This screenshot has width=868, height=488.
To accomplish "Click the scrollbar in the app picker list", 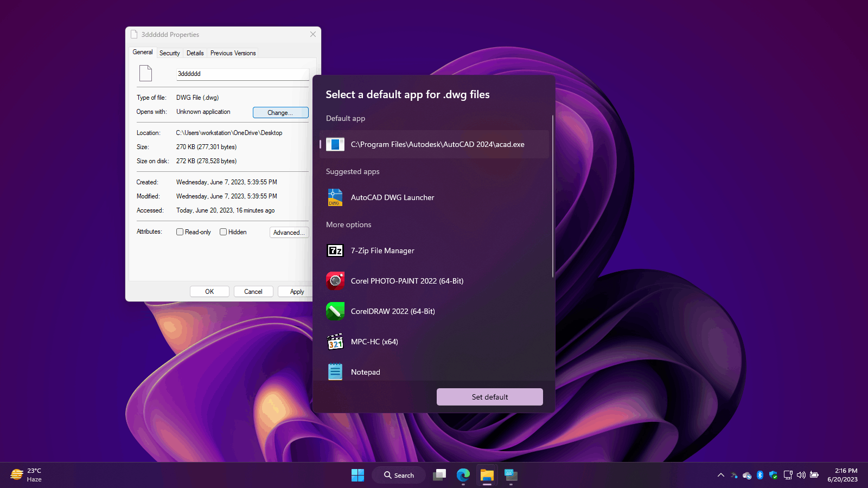I will [552, 195].
